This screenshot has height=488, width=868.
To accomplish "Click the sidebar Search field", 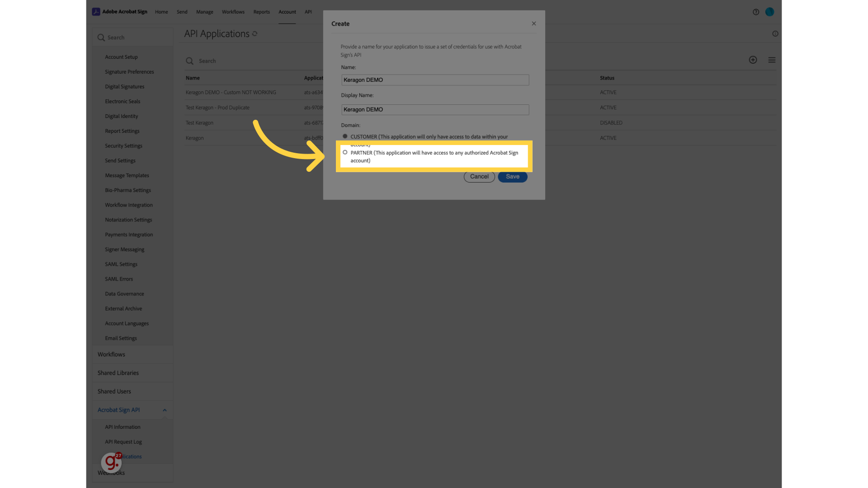I will (x=133, y=38).
